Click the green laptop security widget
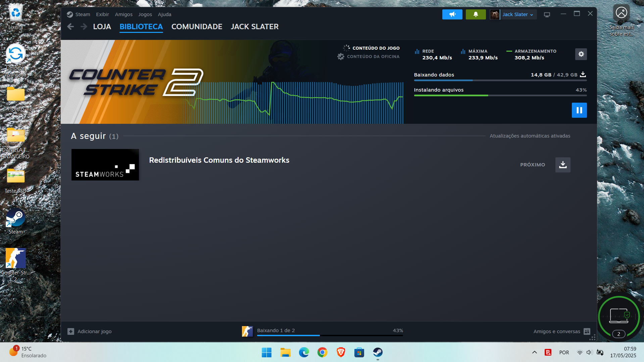The height and width of the screenshot is (362, 644). coord(619,317)
